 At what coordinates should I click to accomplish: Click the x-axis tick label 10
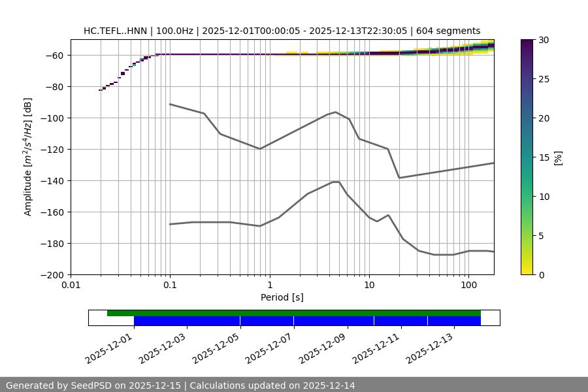coord(368,286)
